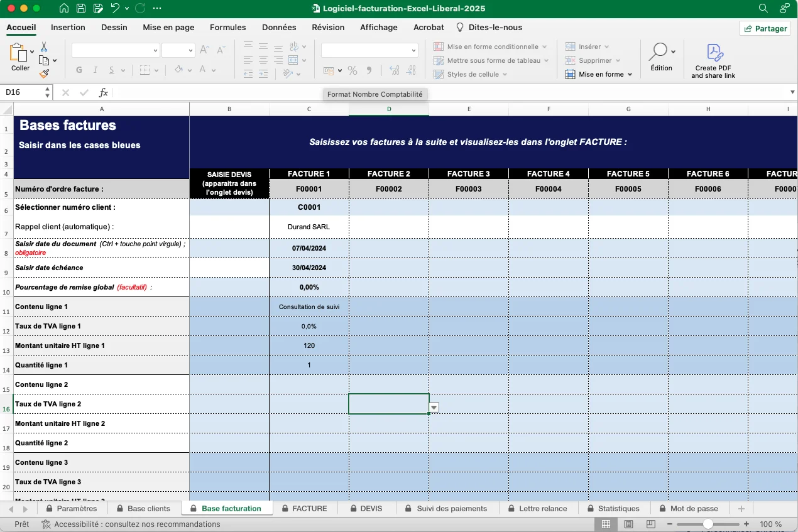Click the Format Painter brush icon

44,73
